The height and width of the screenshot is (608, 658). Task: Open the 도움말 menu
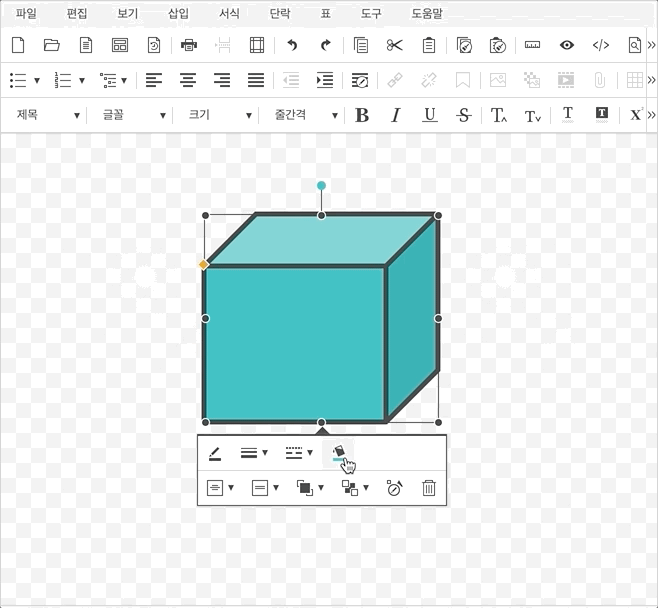click(x=427, y=14)
